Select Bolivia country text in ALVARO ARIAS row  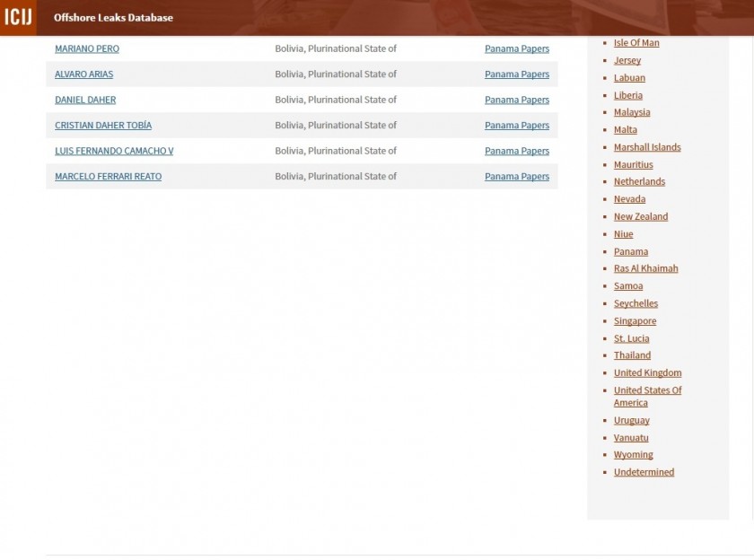(336, 74)
